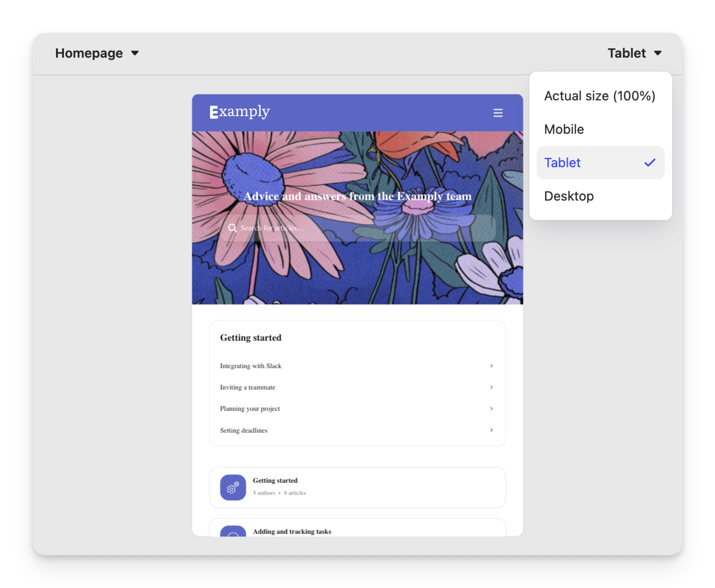Choose the Mobile preview option

click(x=564, y=129)
